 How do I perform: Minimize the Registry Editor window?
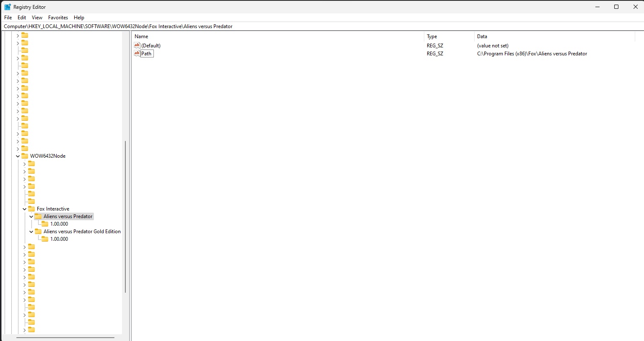tap(597, 7)
